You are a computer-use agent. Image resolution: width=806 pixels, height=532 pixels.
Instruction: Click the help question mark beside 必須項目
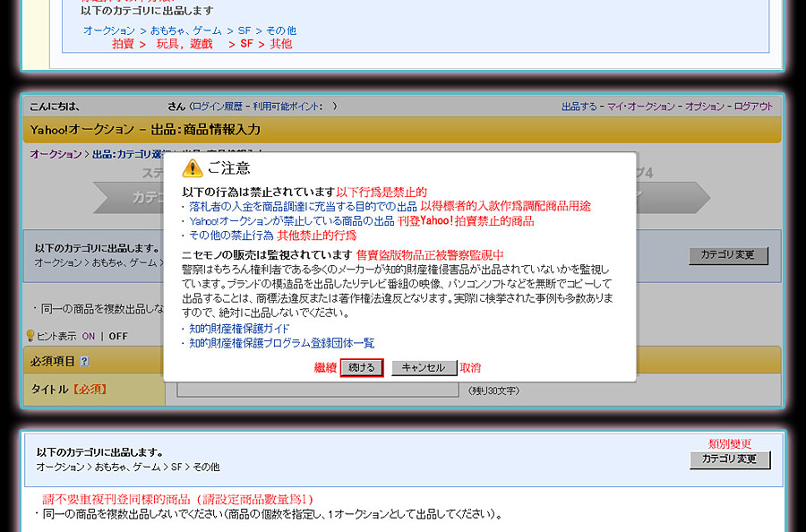click(85, 361)
